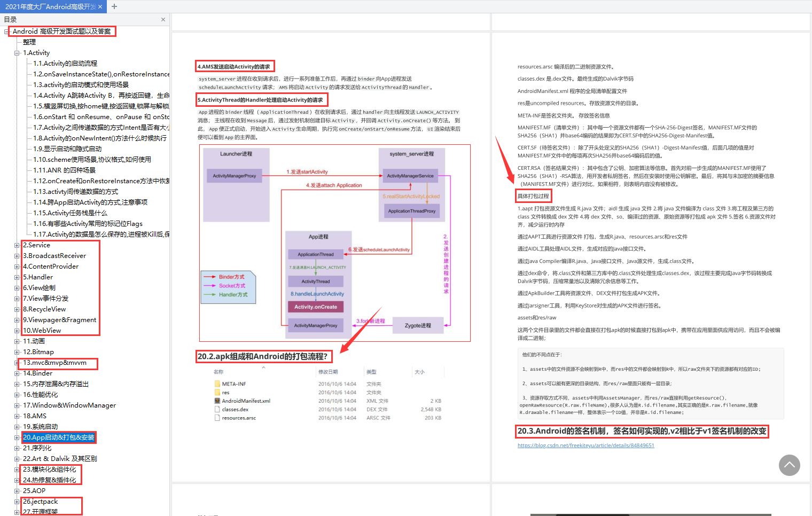
Task: Open a new tab with the plus icon
Action: pyautogui.click(x=114, y=6)
